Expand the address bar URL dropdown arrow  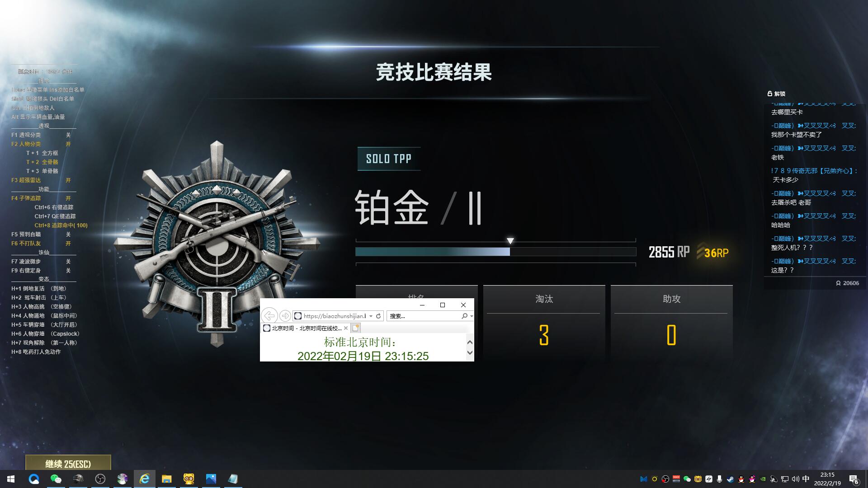(371, 316)
